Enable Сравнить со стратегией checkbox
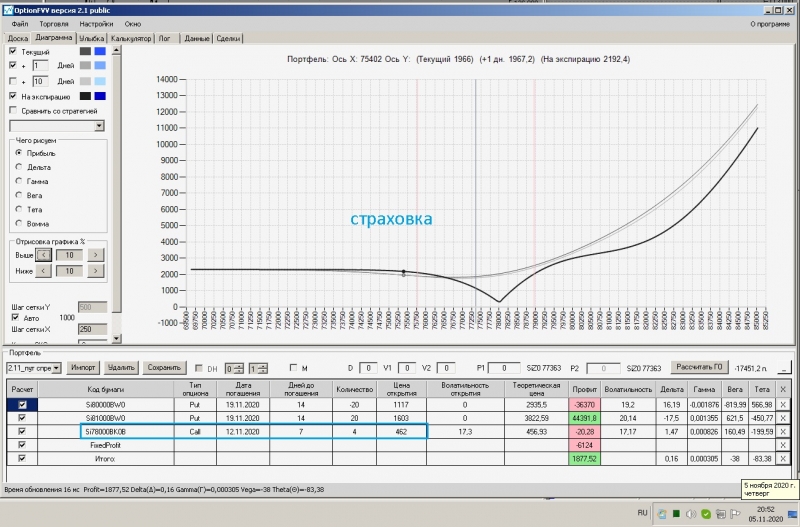The width and height of the screenshot is (800, 527). [13, 110]
